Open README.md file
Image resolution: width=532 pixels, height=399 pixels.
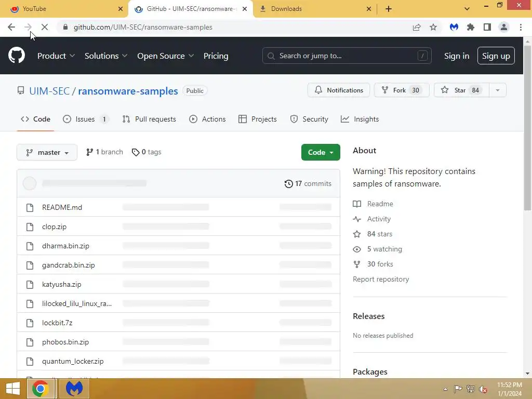click(x=62, y=207)
